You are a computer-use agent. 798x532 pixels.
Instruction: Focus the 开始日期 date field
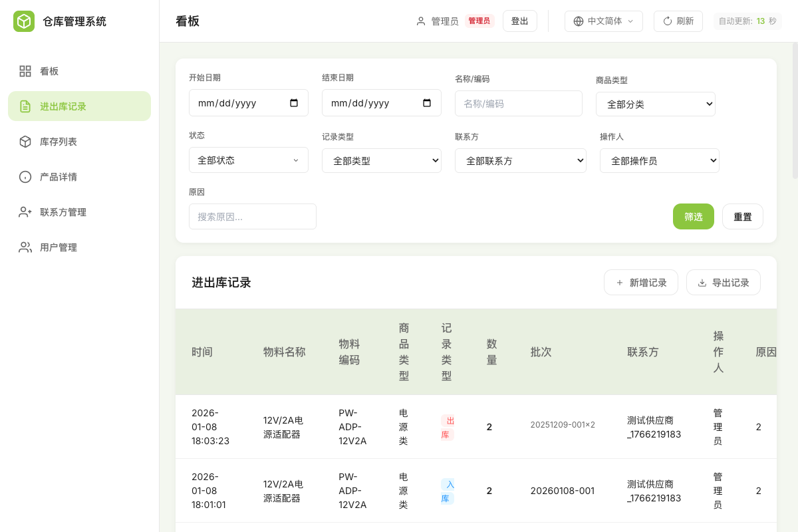tap(249, 103)
